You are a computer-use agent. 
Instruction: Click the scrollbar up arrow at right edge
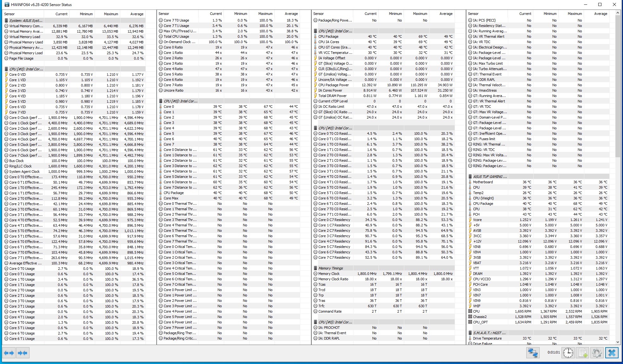click(x=618, y=13)
